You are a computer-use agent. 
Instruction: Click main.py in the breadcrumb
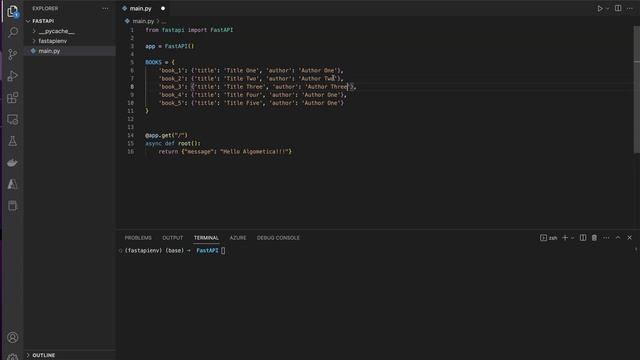pyautogui.click(x=143, y=21)
